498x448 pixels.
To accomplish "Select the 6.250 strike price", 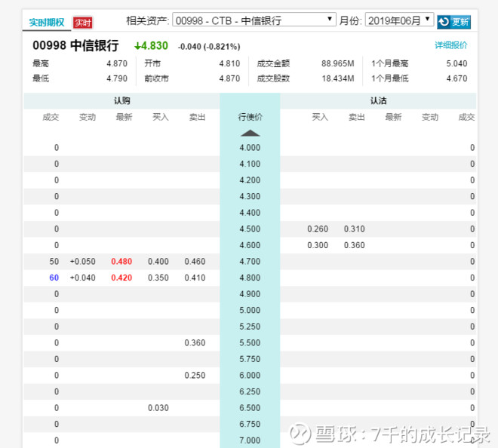I will tap(250, 391).
